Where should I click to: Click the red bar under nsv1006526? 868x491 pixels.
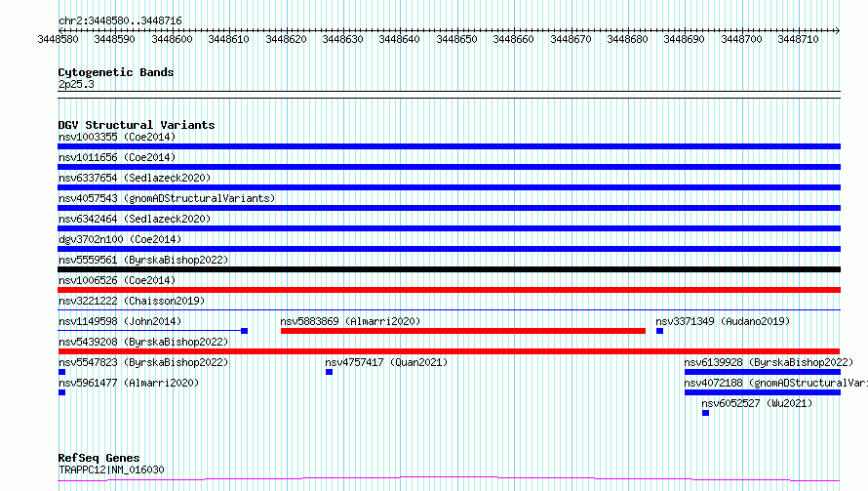coord(449,290)
